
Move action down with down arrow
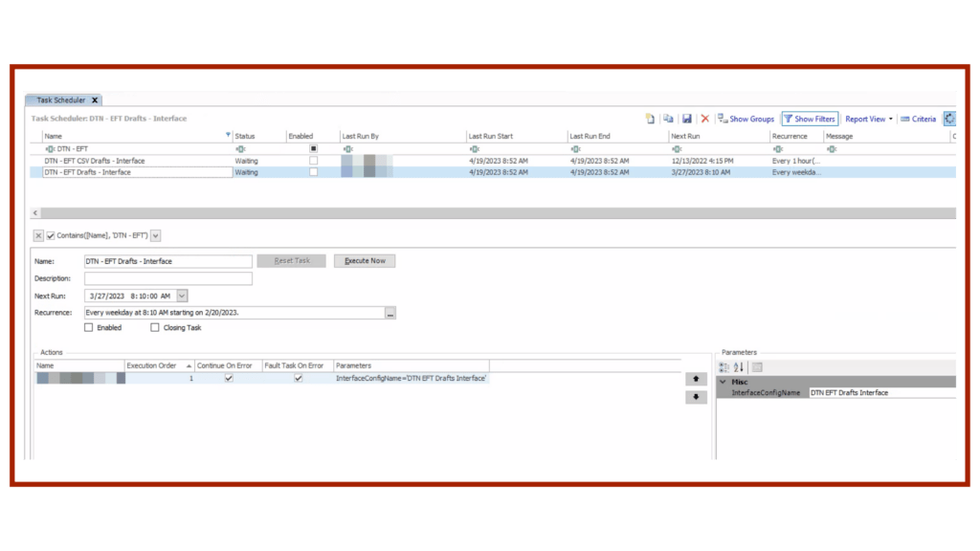click(697, 397)
